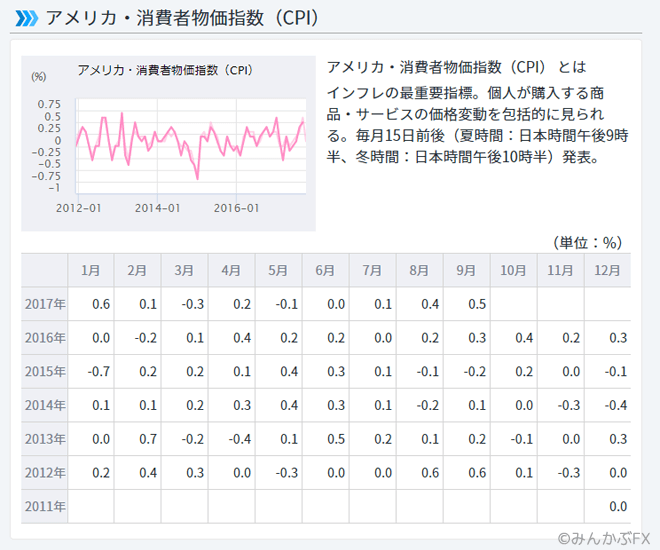Click the 2014年 8月 value -0.2
The image size is (660, 550).
click(x=428, y=405)
